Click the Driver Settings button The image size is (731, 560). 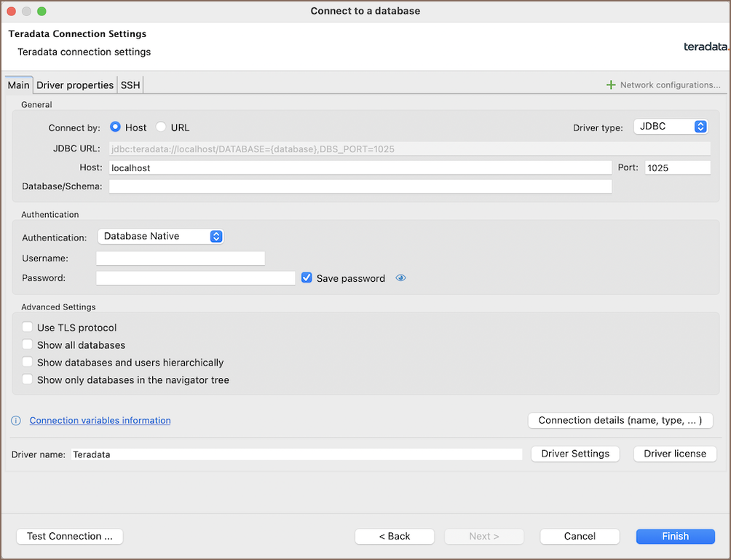coord(575,454)
